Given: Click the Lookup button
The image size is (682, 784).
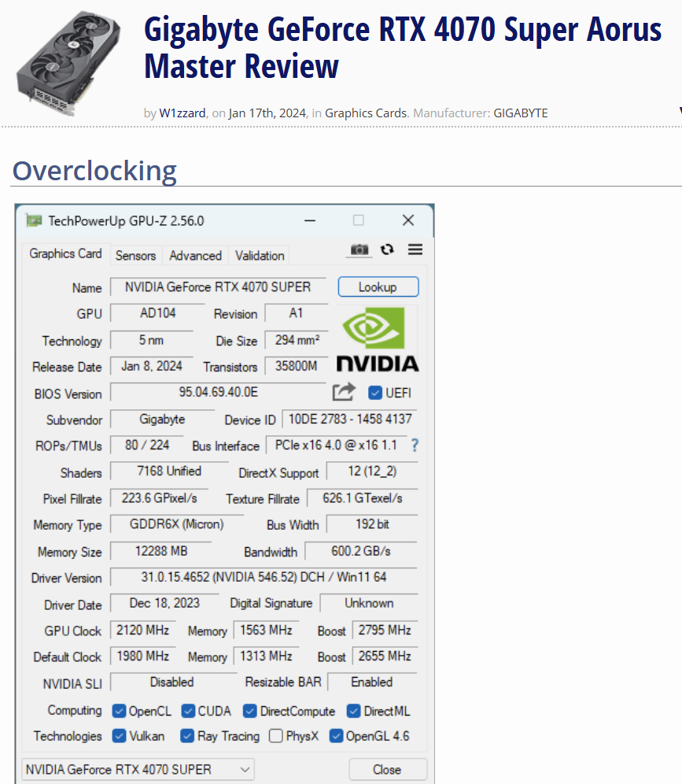Looking at the screenshot, I should pos(378,287).
